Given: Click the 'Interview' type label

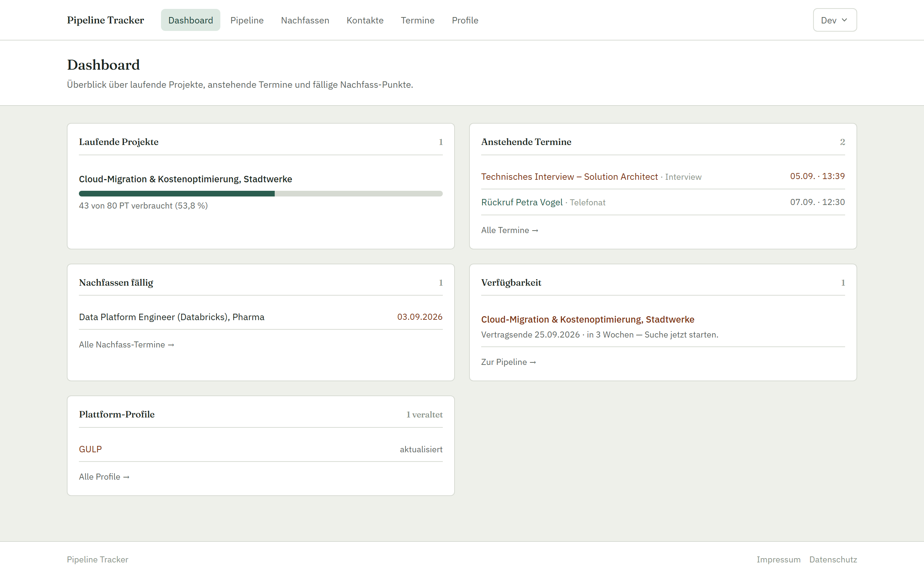Looking at the screenshot, I should [683, 177].
